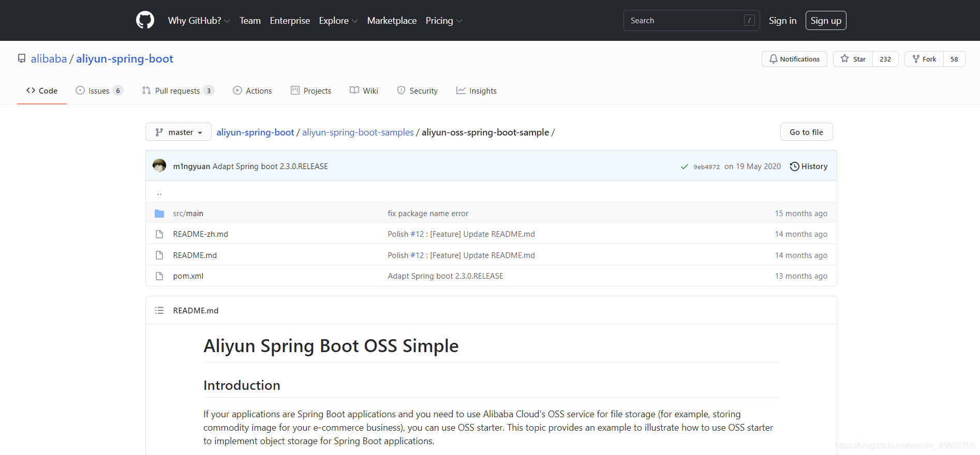
Task: Click the Go to file button
Action: 806,132
